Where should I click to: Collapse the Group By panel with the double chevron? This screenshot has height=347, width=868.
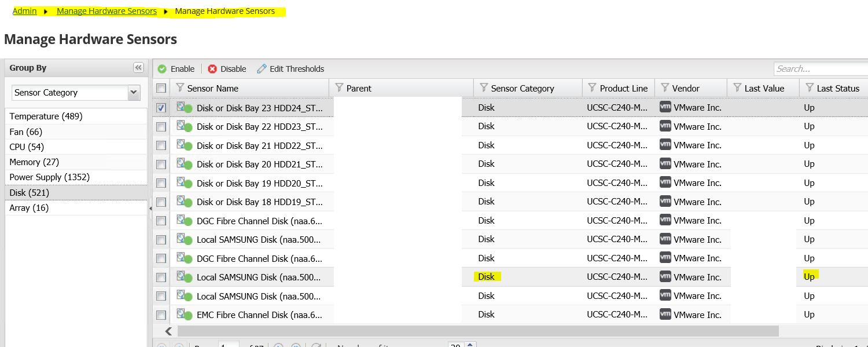click(138, 67)
